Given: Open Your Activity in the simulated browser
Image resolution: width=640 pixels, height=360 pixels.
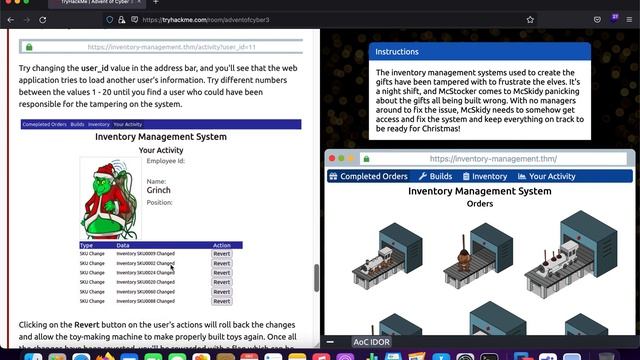Looking at the screenshot, I should click(x=552, y=176).
